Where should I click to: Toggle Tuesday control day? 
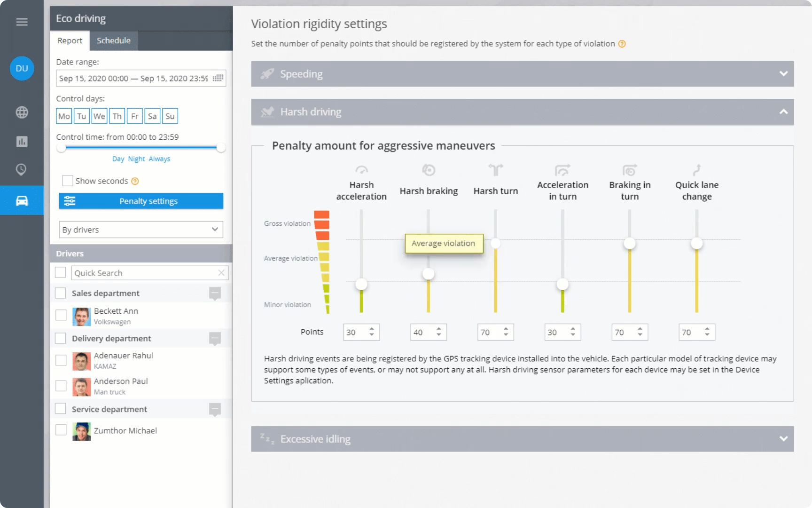tap(82, 116)
